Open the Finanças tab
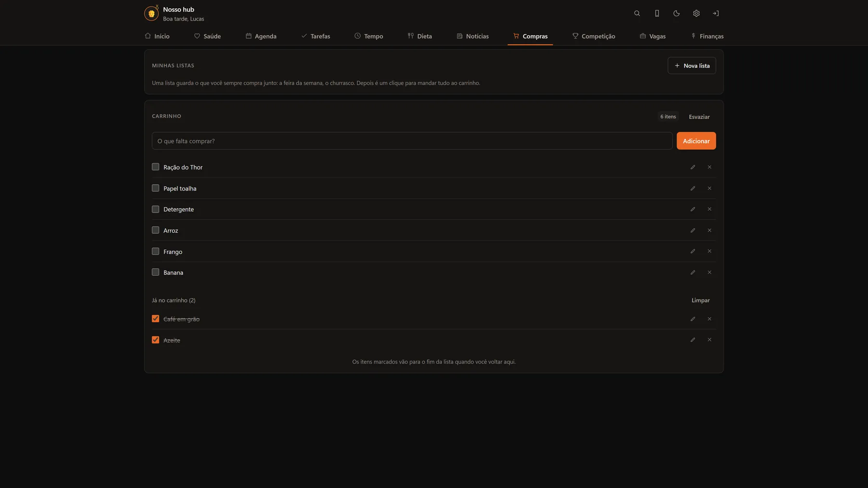This screenshot has width=868, height=488. click(707, 36)
